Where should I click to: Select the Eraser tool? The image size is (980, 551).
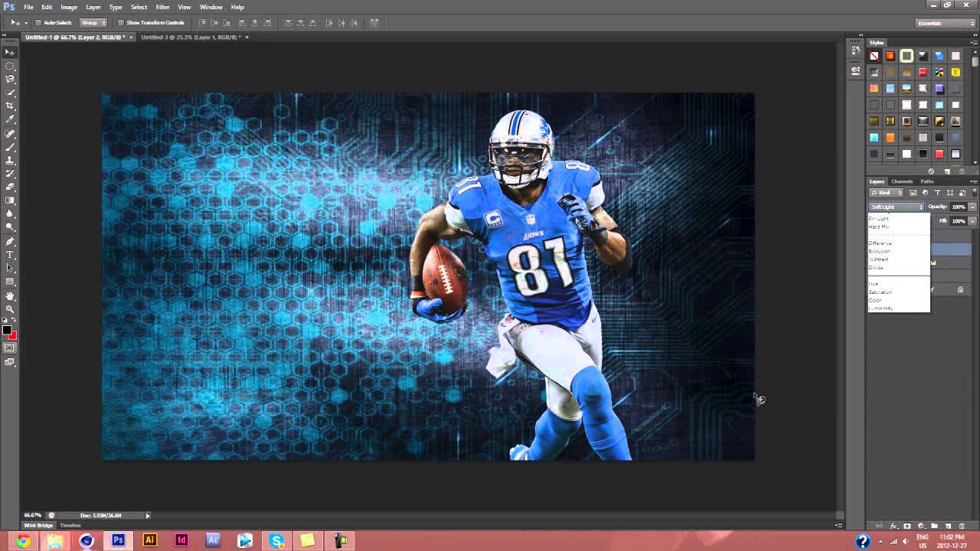[x=10, y=185]
